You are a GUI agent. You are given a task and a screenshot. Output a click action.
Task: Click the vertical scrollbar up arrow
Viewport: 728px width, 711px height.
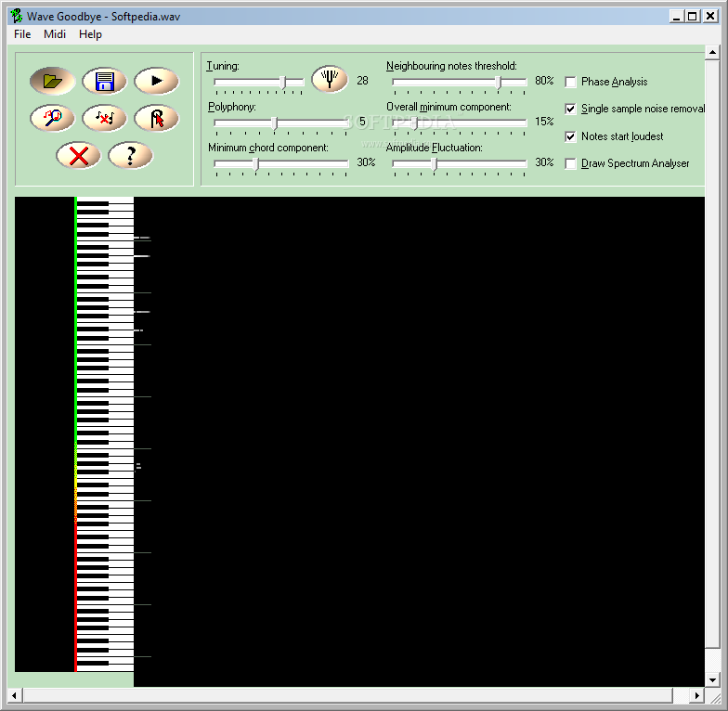pos(713,52)
